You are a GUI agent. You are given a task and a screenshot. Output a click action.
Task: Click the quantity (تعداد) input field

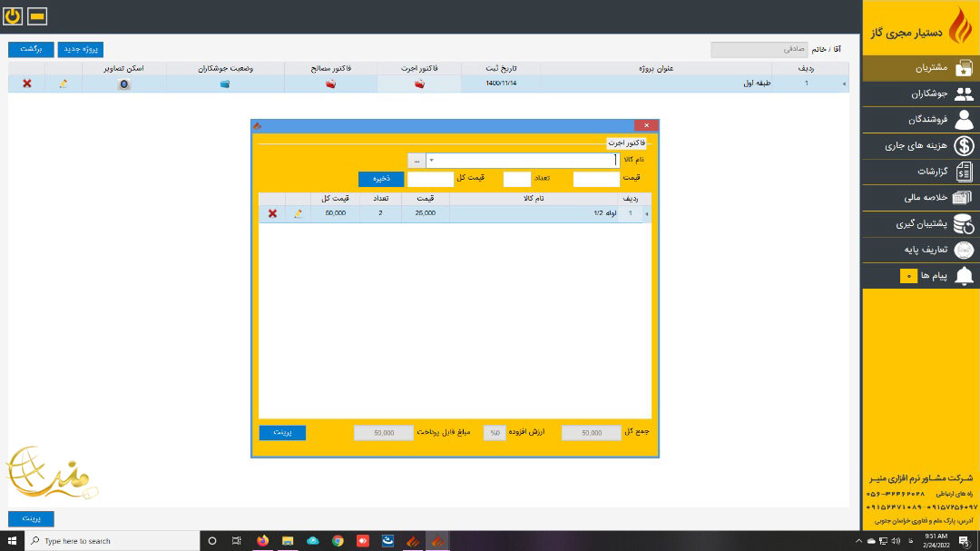[516, 179]
